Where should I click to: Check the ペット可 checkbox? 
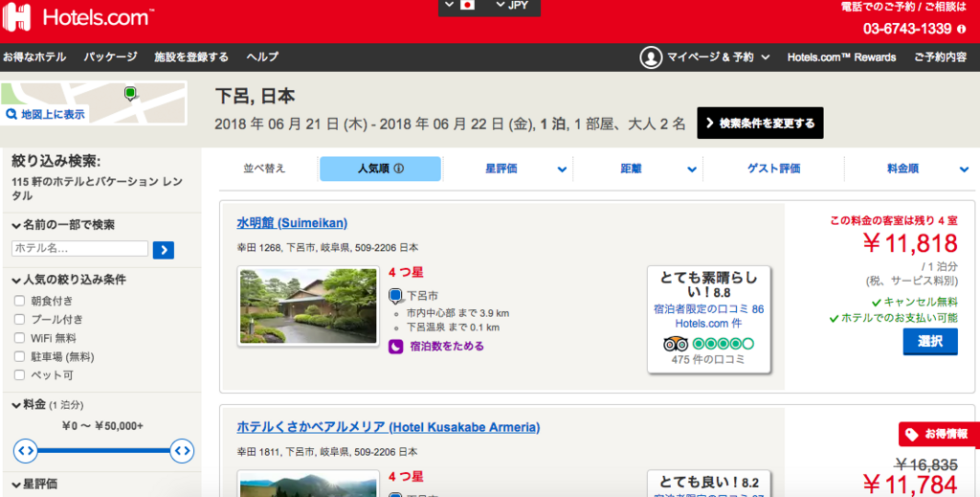tap(19, 375)
